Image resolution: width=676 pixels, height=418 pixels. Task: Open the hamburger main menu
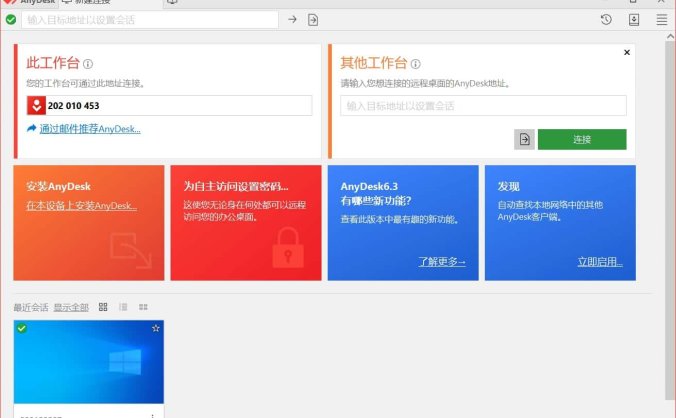coord(662,19)
